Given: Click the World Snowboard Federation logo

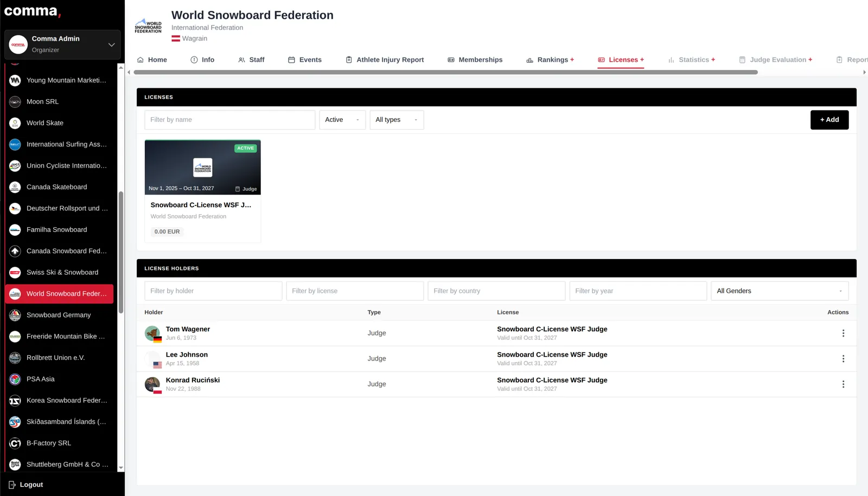Looking at the screenshot, I should 148,27.
